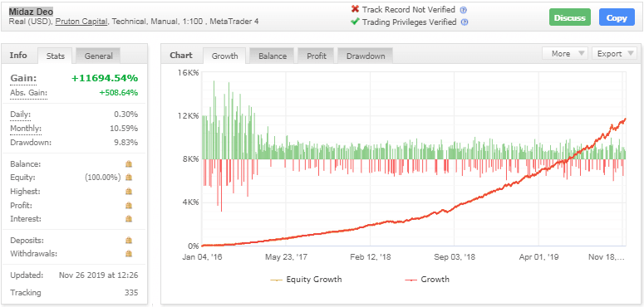This screenshot has width=644, height=307.
Task: Click the lock icon beside Highest
Action: pyautogui.click(x=129, y=192)
